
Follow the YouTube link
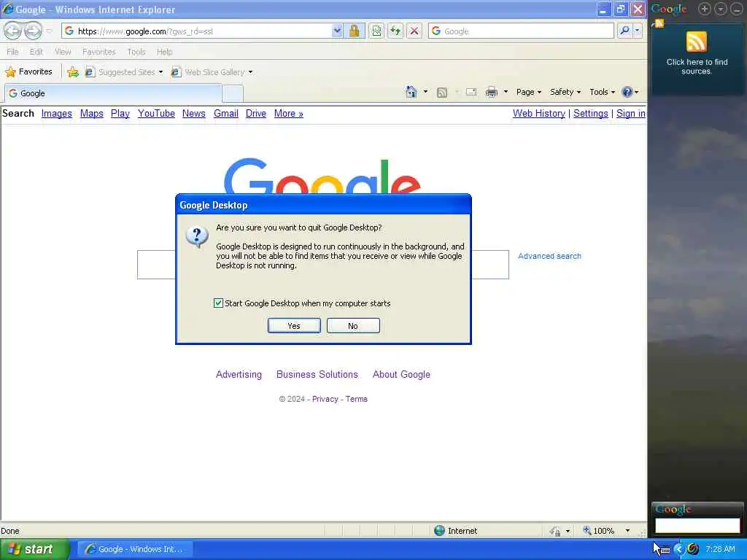click(156, 113)
